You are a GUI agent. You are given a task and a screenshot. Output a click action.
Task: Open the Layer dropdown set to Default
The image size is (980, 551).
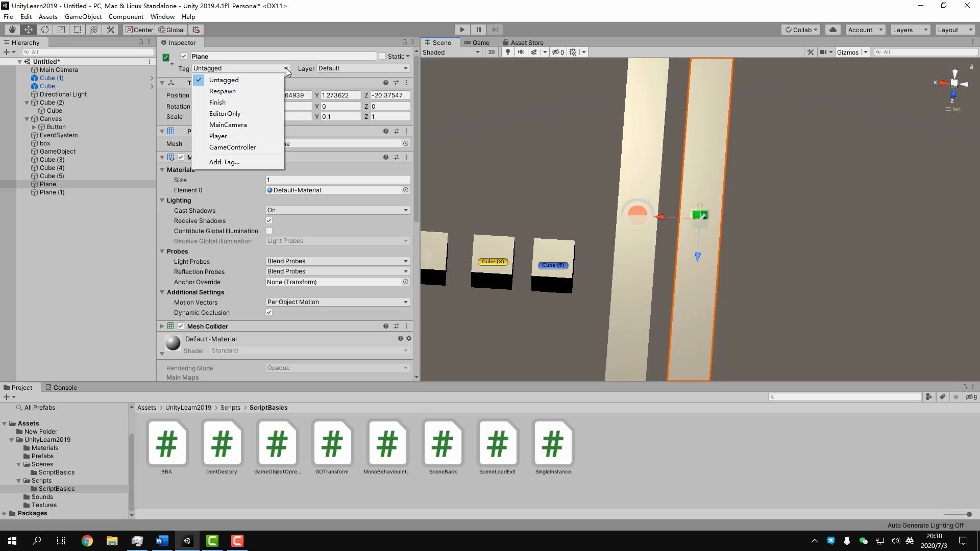361,68
